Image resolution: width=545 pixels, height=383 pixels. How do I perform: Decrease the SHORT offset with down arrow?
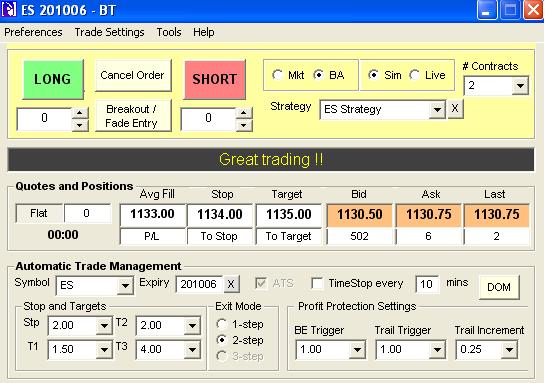coord(244,125)
